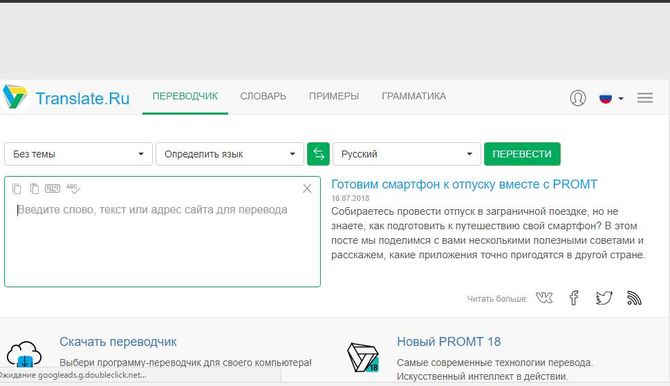Open the hamburger menu icon
The width and height of the screenshot is (670, 386).
645,98
